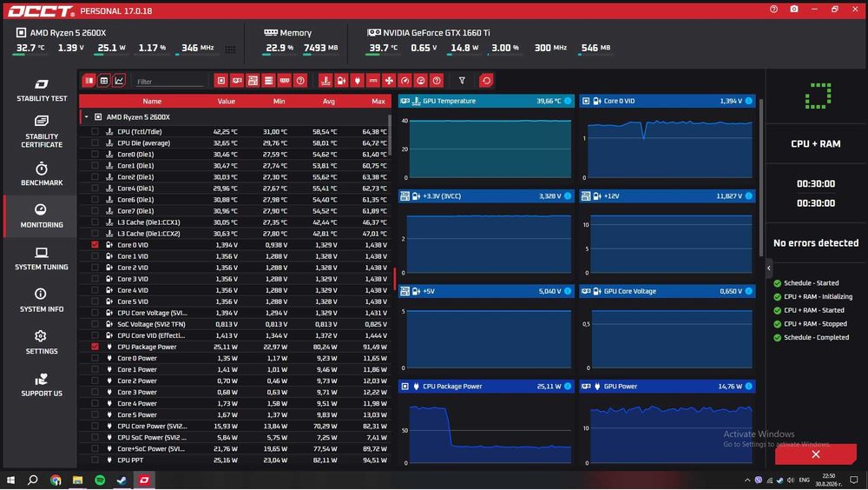
Task: Check the CPU PPT checkbox
Action: pos(95,460)
